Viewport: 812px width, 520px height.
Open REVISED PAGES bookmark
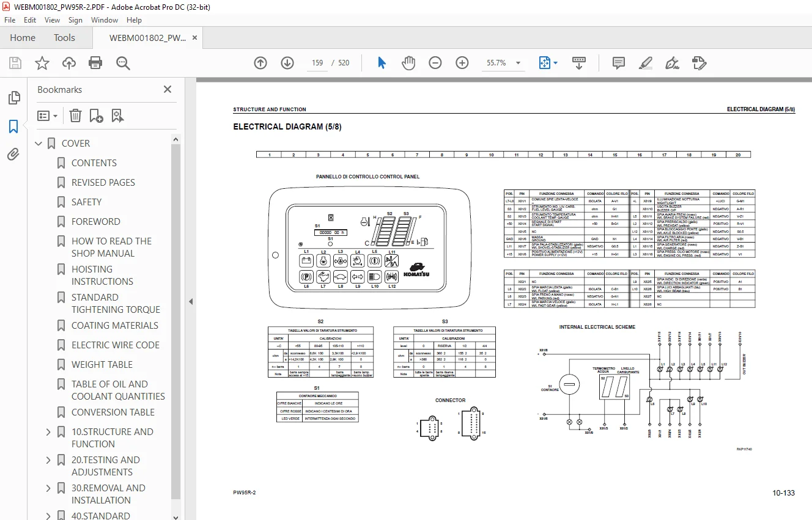click(103, 183)
